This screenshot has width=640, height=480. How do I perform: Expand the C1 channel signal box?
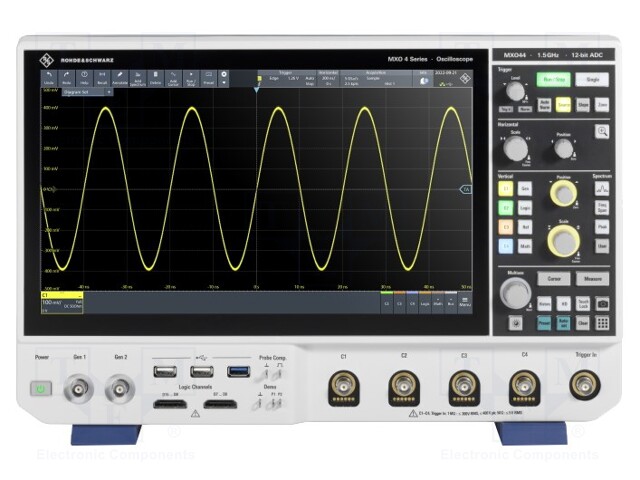(x=60, y=301)
